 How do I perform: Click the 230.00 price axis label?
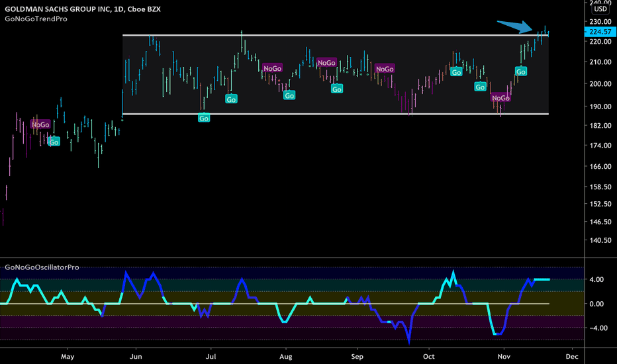coord(600,22)
